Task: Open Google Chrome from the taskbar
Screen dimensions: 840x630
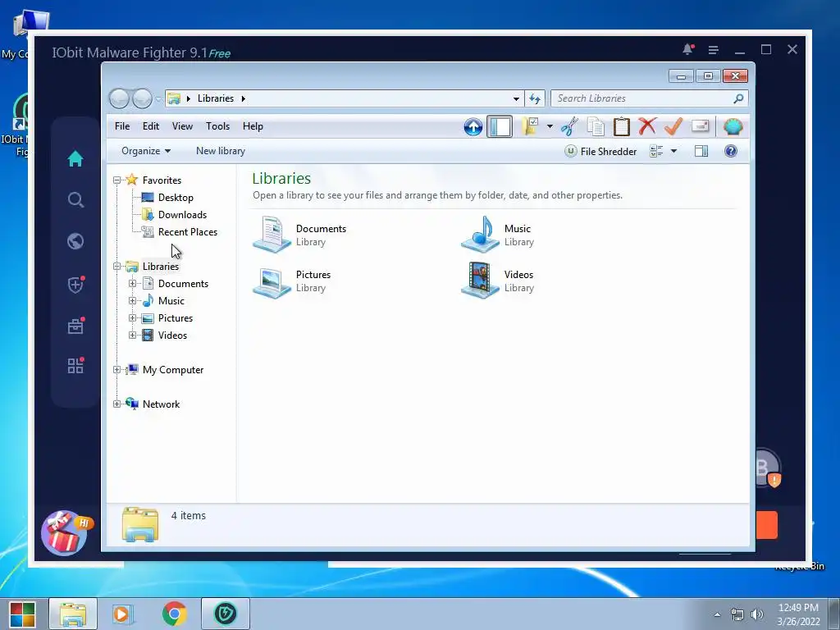Action: click(x=175, y=614)
